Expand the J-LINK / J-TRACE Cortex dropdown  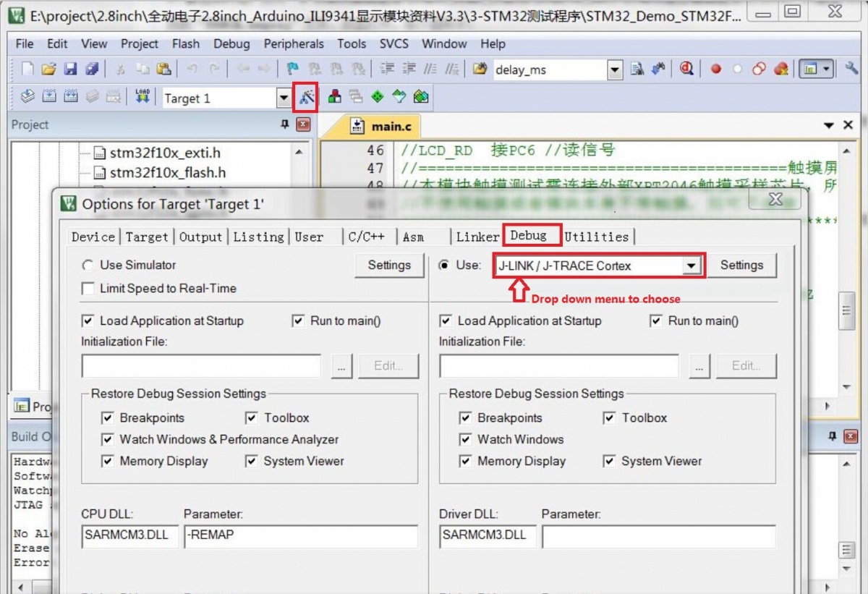[x=692, y=266]
